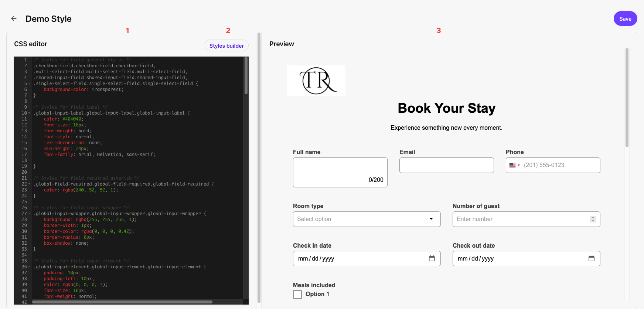Click the 'box-shadow: none;' code line
This screenshot has height=309, width=644.
(66, 243)
